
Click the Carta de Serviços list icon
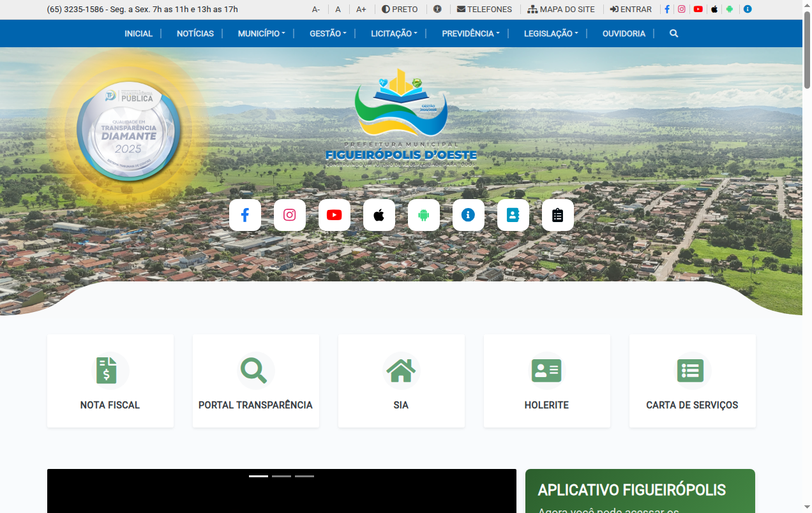click(690, 370)
